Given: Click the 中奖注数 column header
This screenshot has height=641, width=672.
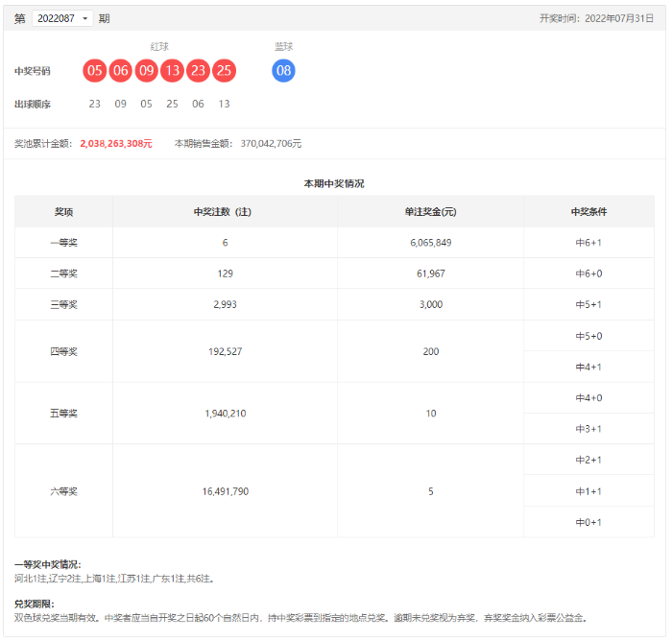Looking at the screenshot, I should (x=225, y=212).
